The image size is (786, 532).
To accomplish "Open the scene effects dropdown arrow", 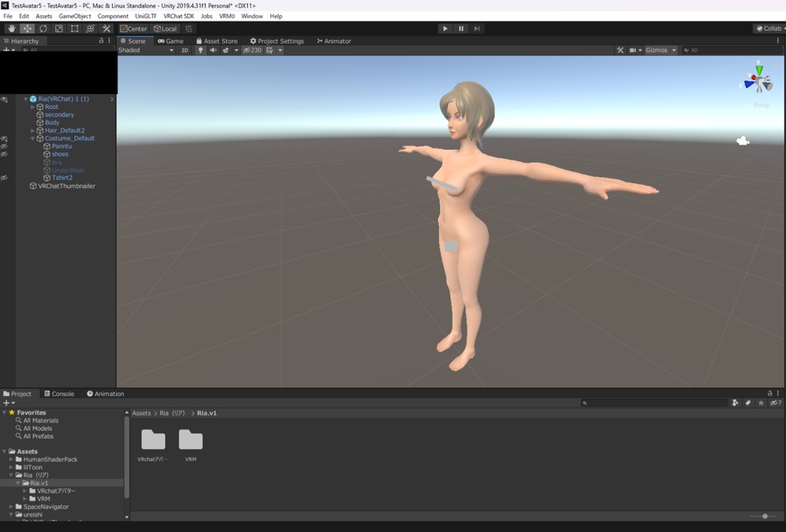I will pyautogui.click(x=236, y=50).
